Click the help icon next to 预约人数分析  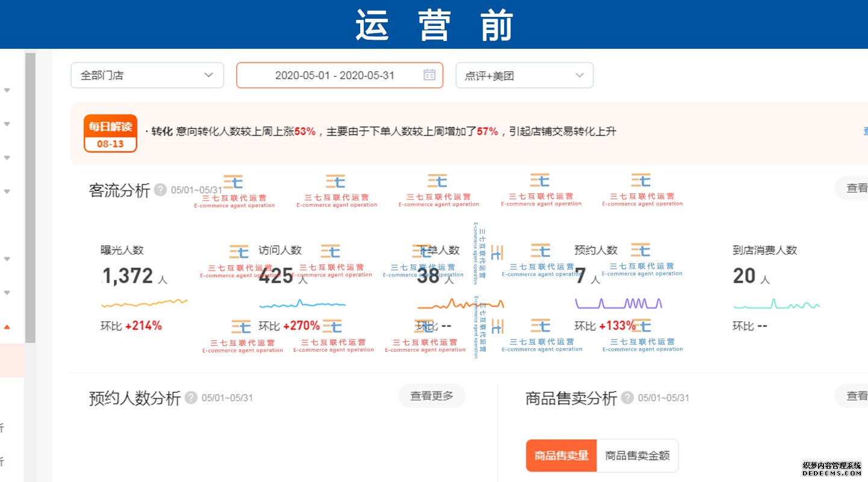[x=191, y=398]
